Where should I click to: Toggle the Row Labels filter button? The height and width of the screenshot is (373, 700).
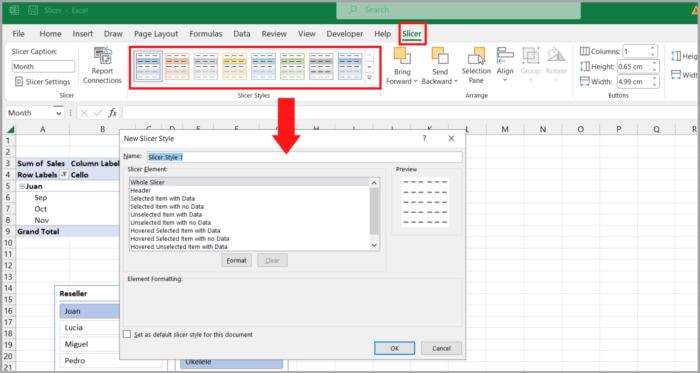click(x=63, y=175)
